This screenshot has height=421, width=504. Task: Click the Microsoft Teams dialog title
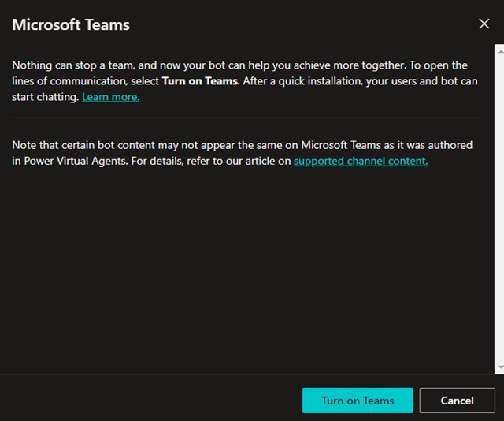[71, 24]
